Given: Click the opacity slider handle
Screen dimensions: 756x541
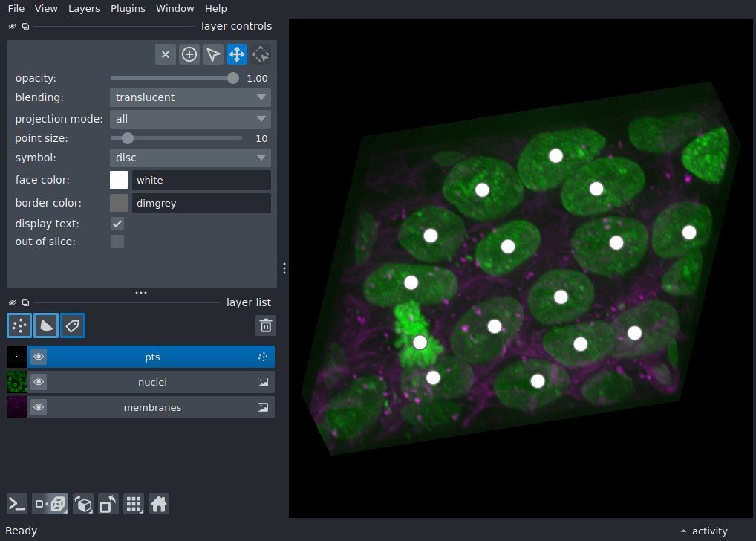Looking at the screenshot, I should [x=233, y=78].
